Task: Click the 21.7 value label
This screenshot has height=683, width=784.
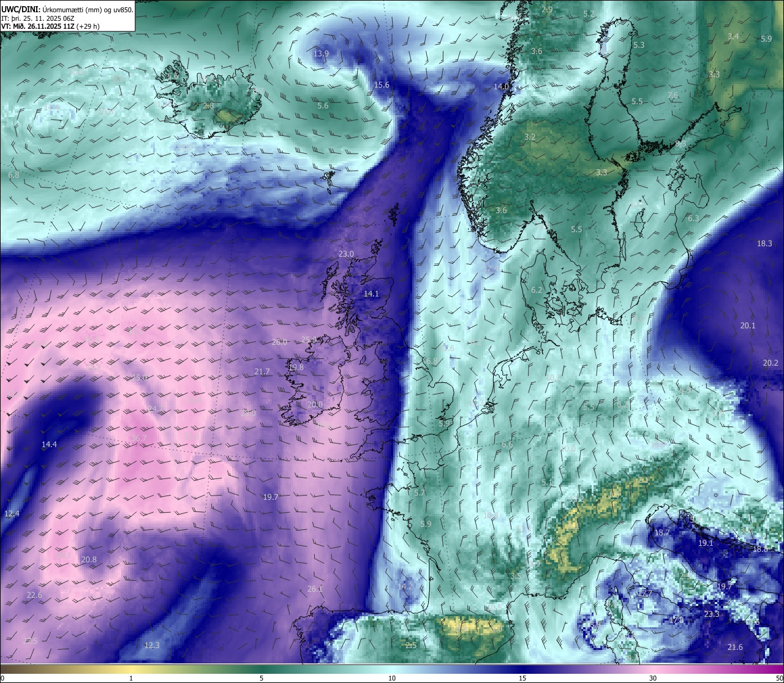Action: coord(262,372)
